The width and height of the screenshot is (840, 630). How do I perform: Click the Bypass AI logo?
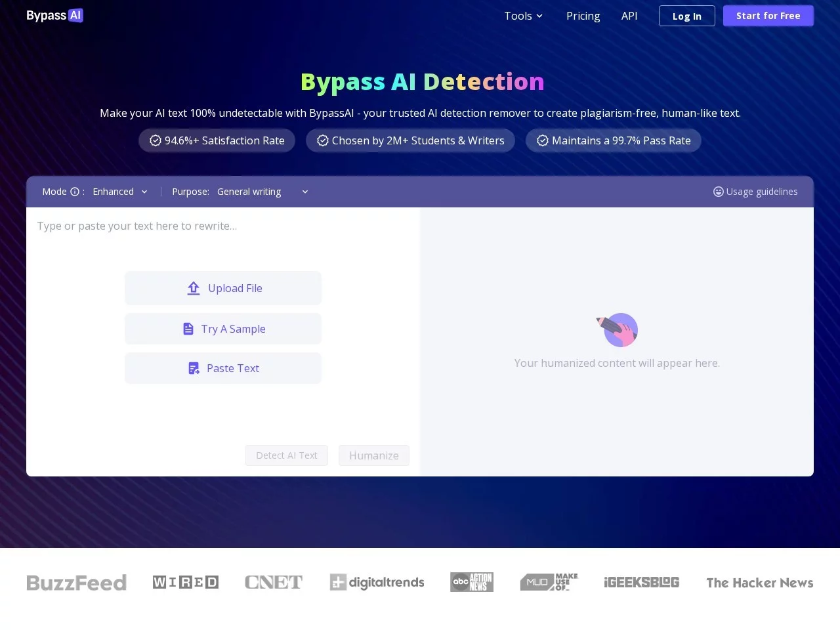coord(54,14)
